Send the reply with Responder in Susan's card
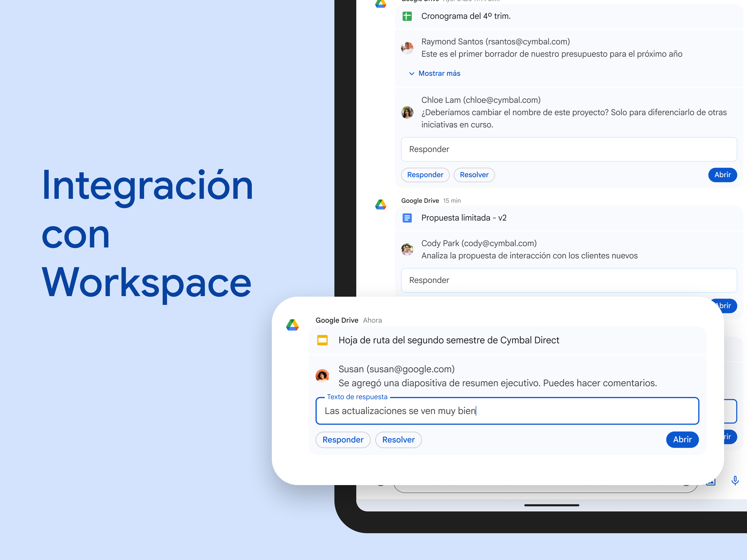747x560 pixels. click(x=343, y=440)
